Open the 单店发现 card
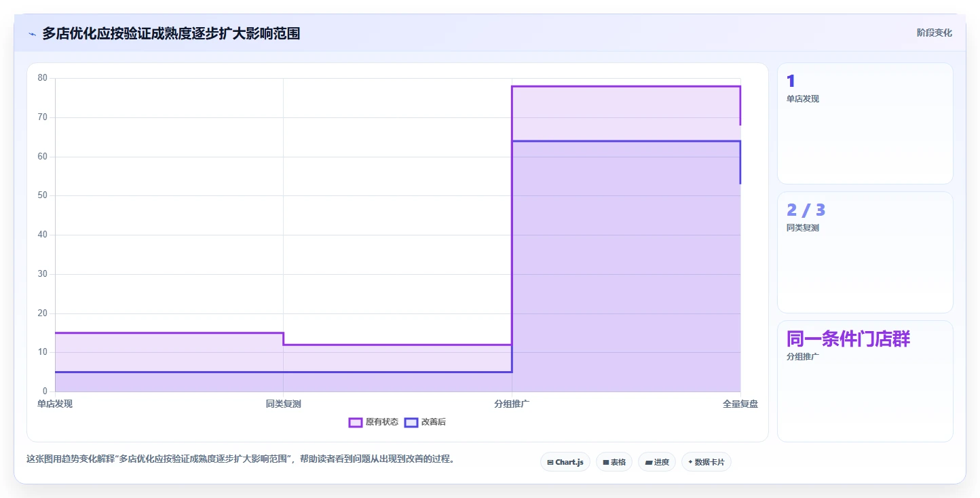The width and height of the screenshot is (980, 498). (865, 123)
